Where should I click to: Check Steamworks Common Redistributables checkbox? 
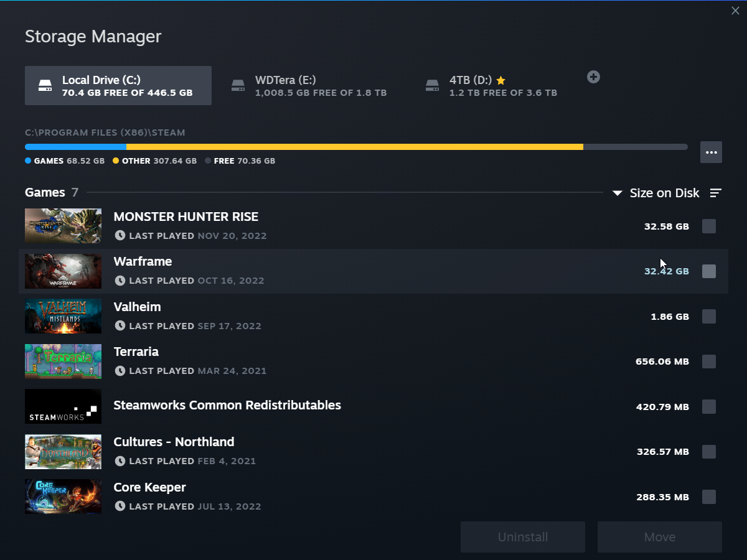point(709,407)
